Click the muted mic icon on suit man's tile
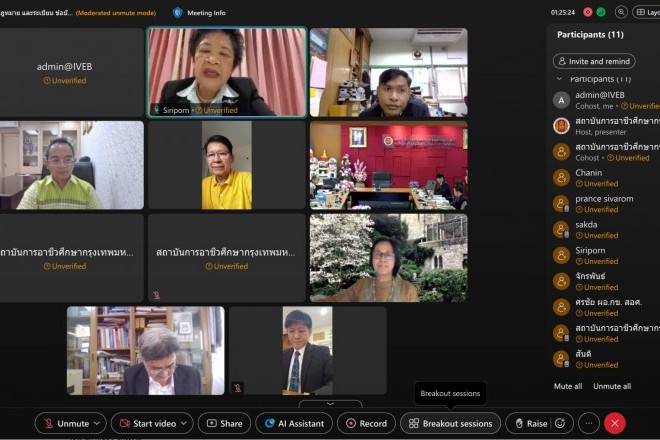 (237, 387)
